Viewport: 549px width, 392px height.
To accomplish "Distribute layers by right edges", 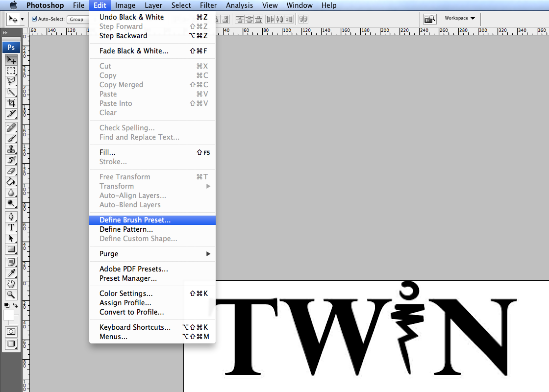I will 289,19.
